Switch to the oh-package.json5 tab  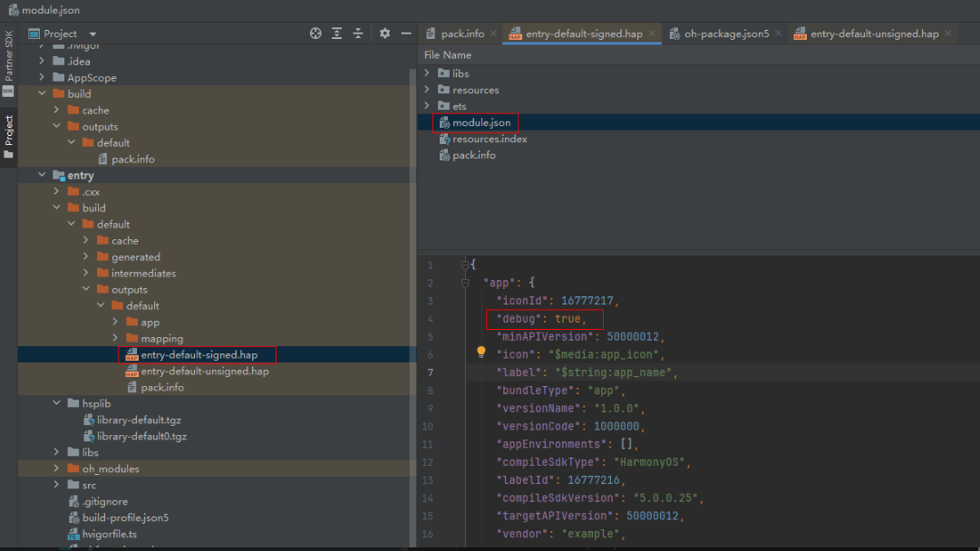[726, 34]
